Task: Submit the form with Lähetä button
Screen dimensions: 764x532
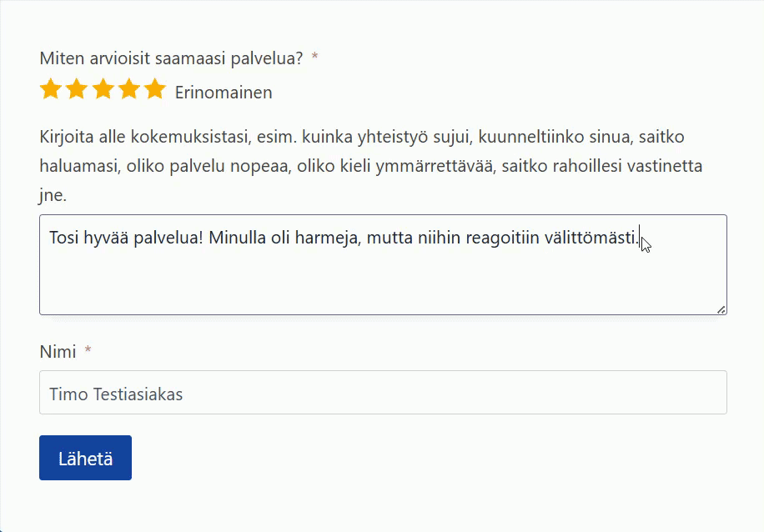Action: [x=85, y=458]
